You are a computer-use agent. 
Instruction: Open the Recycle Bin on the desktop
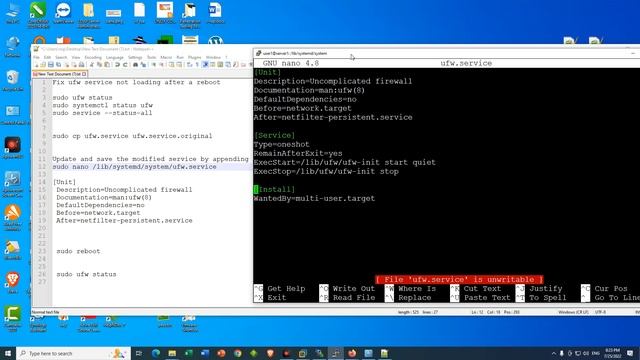tap(12, 80)
